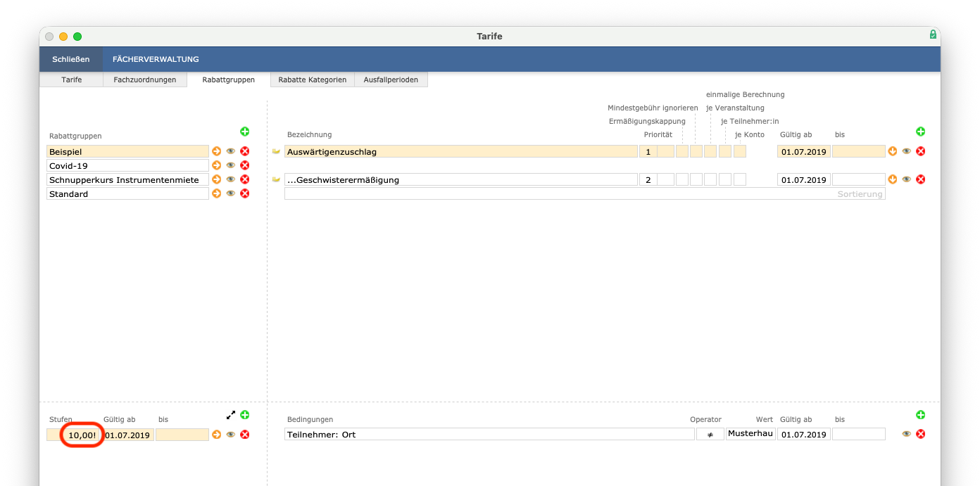Click the Schließen button
This screenshot has height=486, width=980.
(71, 59)
